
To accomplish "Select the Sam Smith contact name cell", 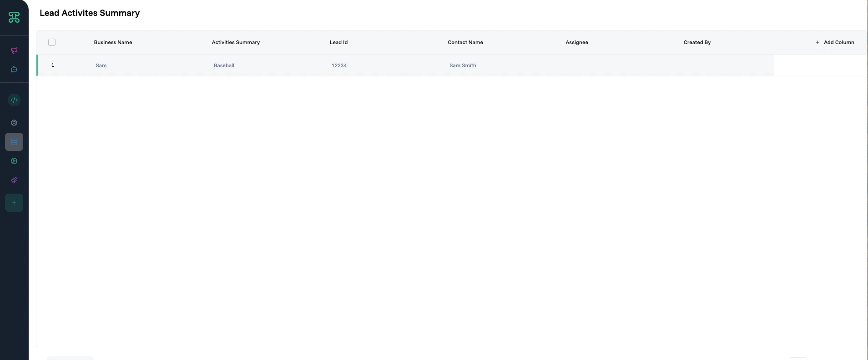I will 463,65.
